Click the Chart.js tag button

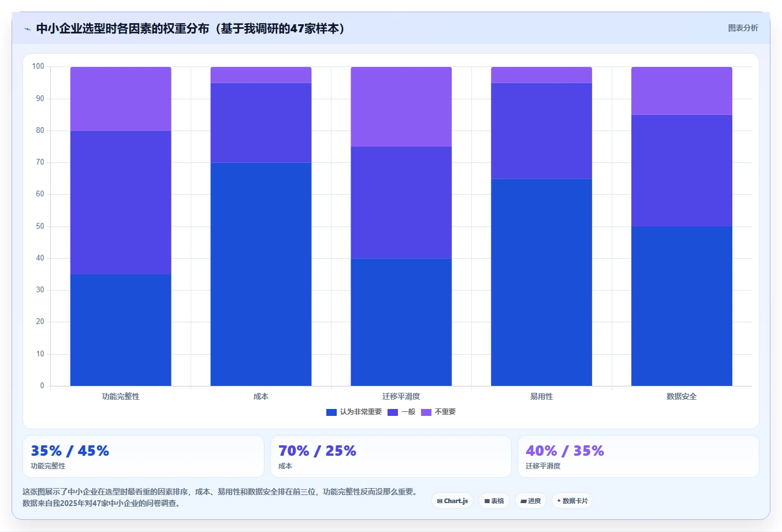point(452,501)
